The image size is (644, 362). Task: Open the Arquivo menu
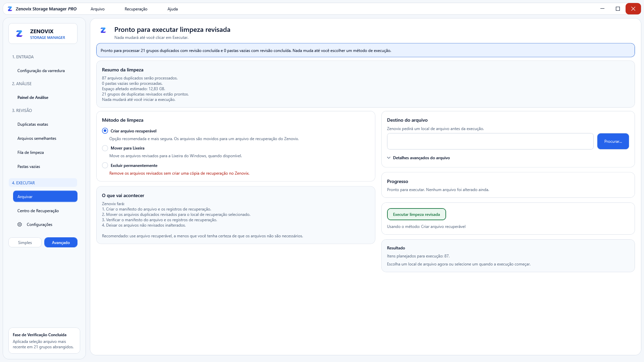(98, 9)
